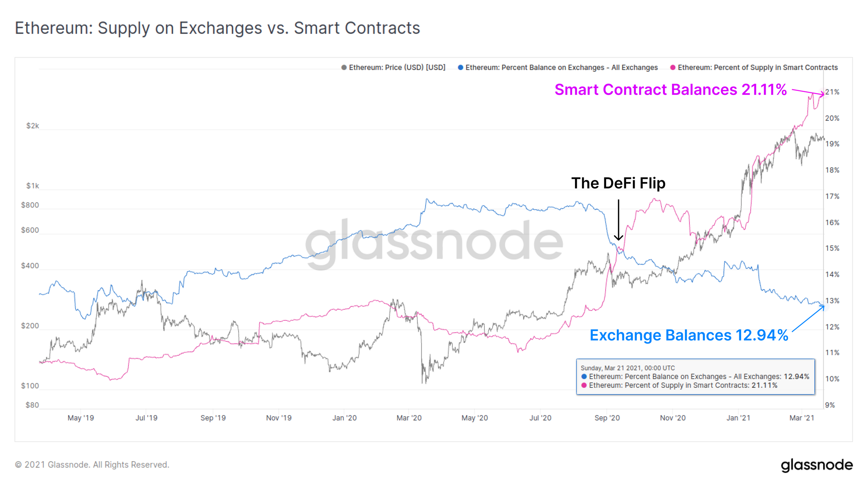Click the 2021 Glassnode All Rights Reserved text
The height and width of the screenshot is (488, 868).
(x=92, y=465)
